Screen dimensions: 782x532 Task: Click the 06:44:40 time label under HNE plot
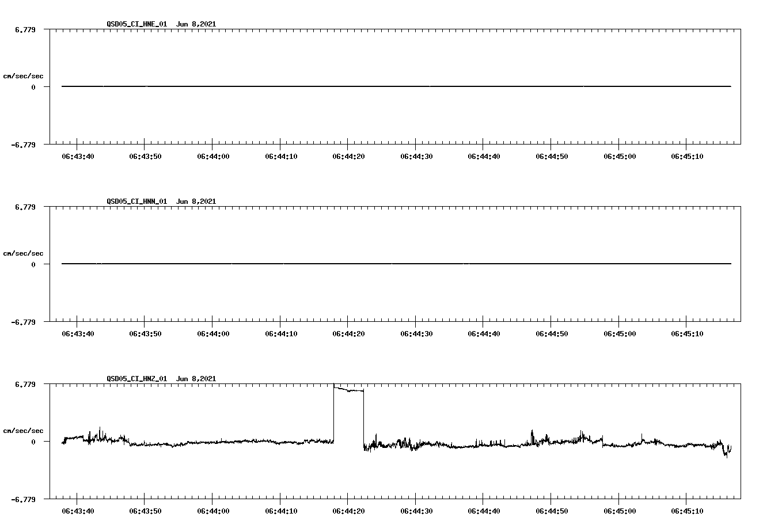(x=484, y=157)
